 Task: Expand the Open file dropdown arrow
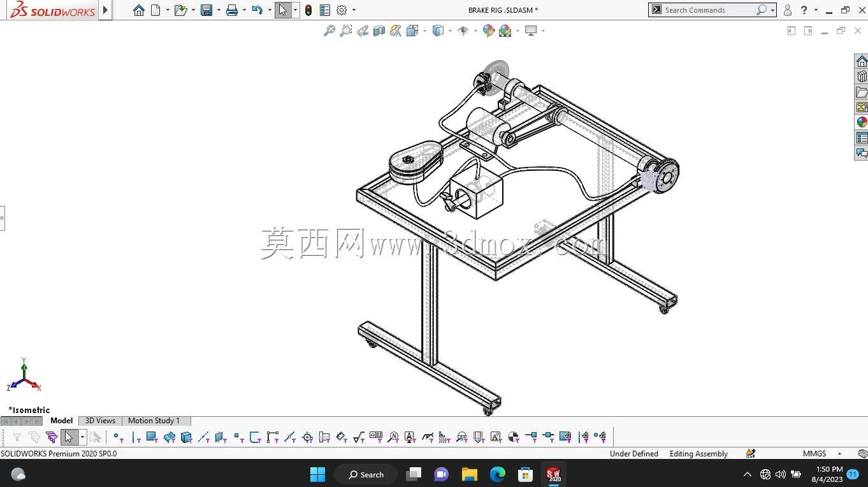pos(193,10)
